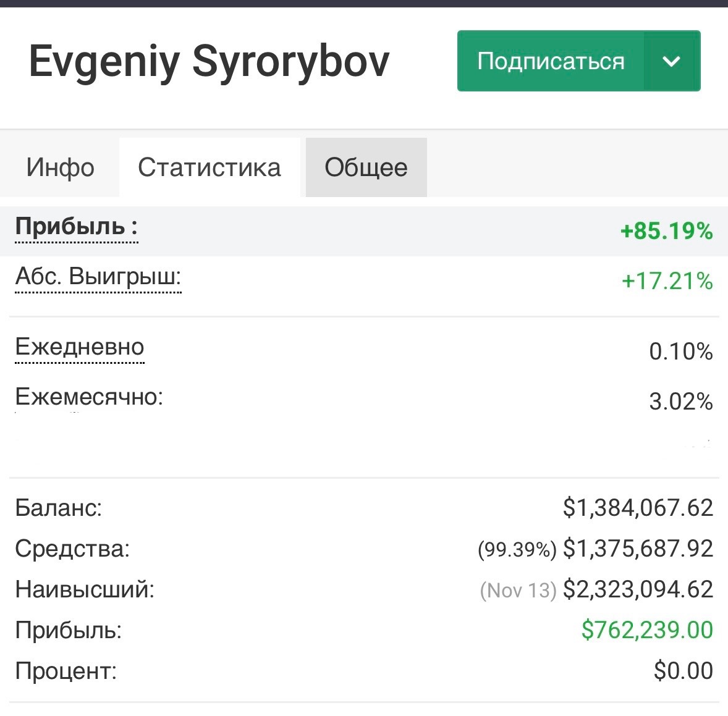This screenshot has height=716, width=728.
Task: Click the (Nov 13) date next to Наивысший
Action: pyautogui.click(x=518, y=591)
